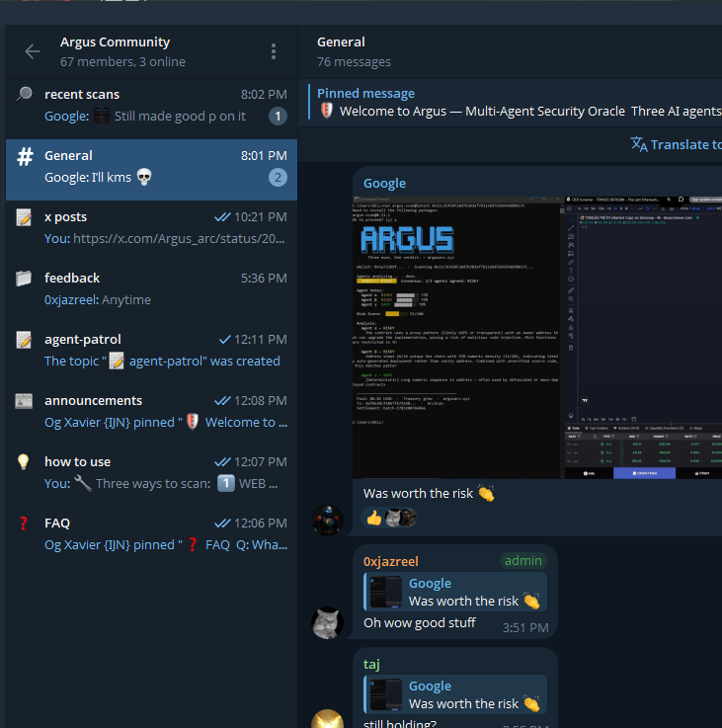Screen dimensions: 722x728
Task: Click the red question mark FAQ icon
Action: tap(24, 524)
